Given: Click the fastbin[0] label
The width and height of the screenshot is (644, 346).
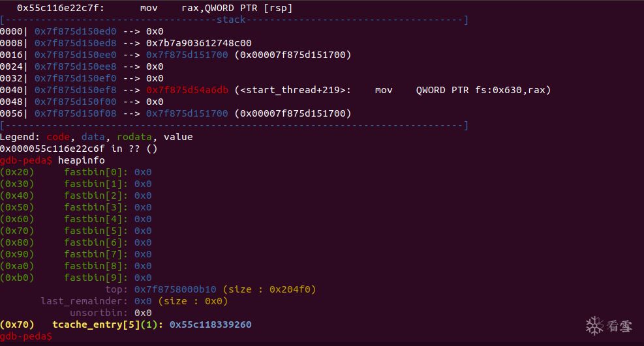Looking at the screenshot, I should 96,172.
